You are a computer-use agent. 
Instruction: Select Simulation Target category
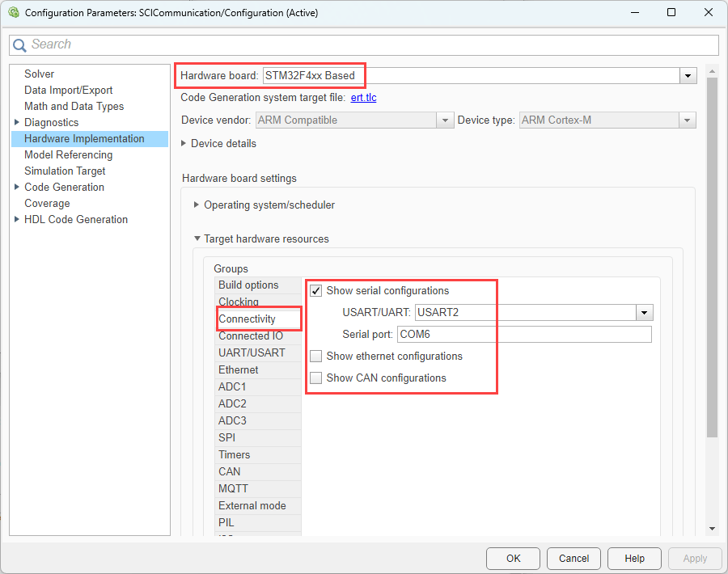coord(65,171)
